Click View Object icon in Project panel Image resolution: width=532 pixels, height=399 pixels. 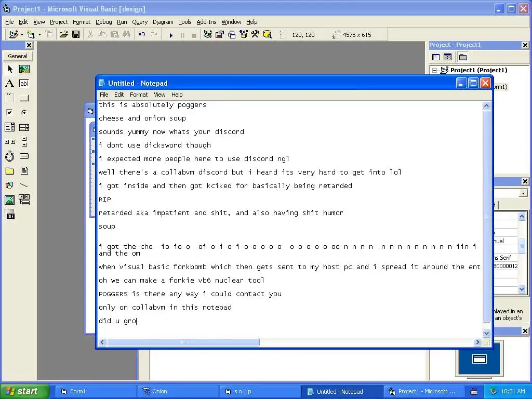click(x=447, y=57)
